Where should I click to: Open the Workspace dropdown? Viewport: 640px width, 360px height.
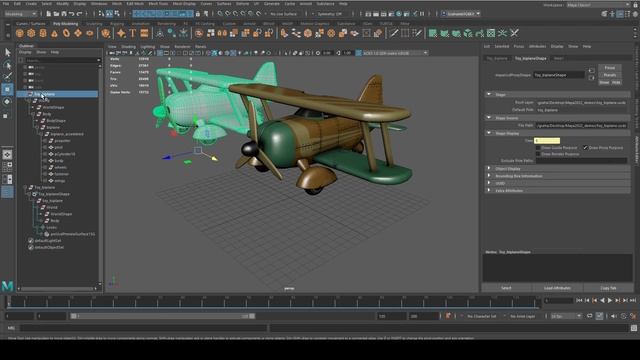(x=598, y=5)
